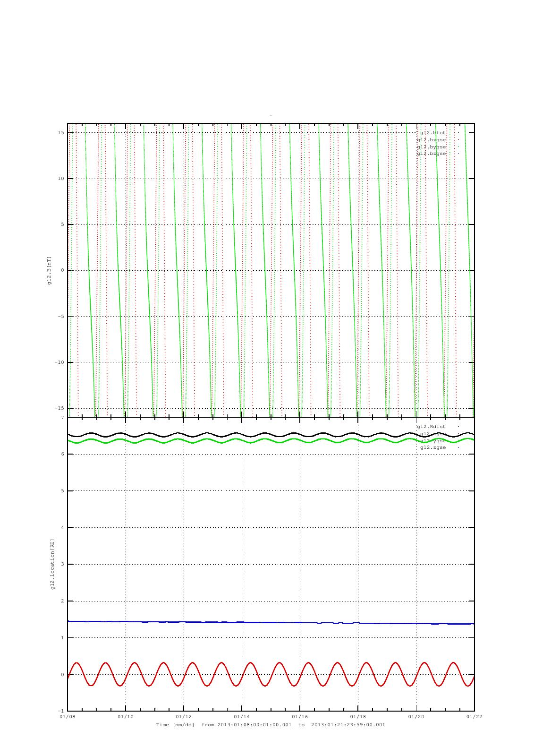534x756 pixels.
Task: Click the g12.bzgse legend entry
Action: 432,154
